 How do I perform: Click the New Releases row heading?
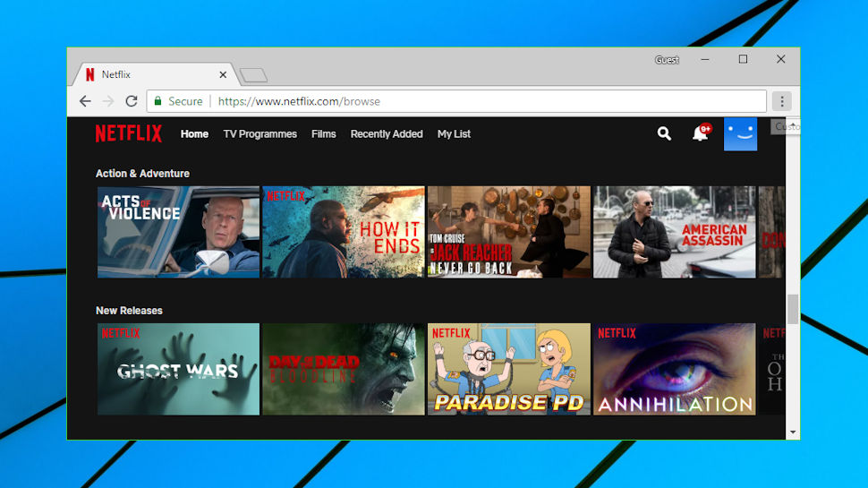[x=129, y=311]
